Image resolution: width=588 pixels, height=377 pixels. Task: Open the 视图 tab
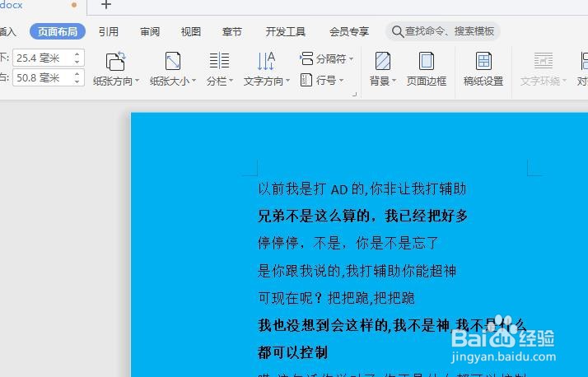click(191, 31)
